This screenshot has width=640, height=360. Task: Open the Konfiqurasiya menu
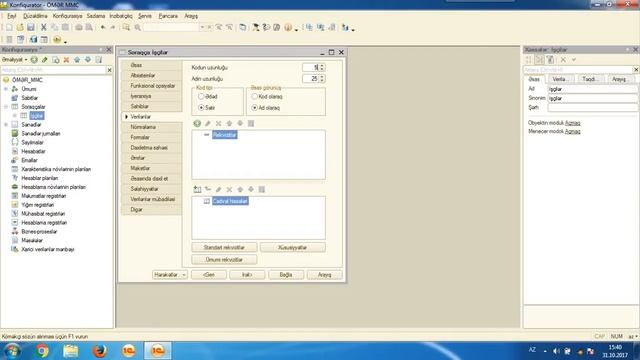67,16
